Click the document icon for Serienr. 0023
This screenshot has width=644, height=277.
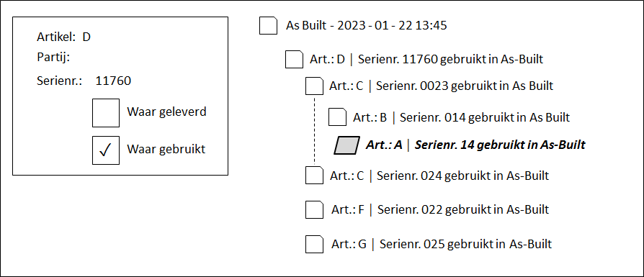pyautogui.click(x=315, y=86)
